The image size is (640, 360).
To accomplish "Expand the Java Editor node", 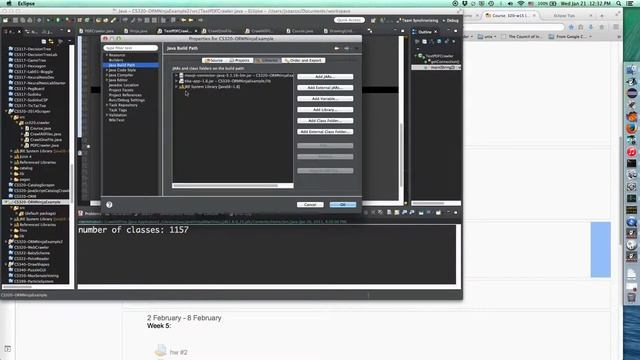I will point(107,80).
